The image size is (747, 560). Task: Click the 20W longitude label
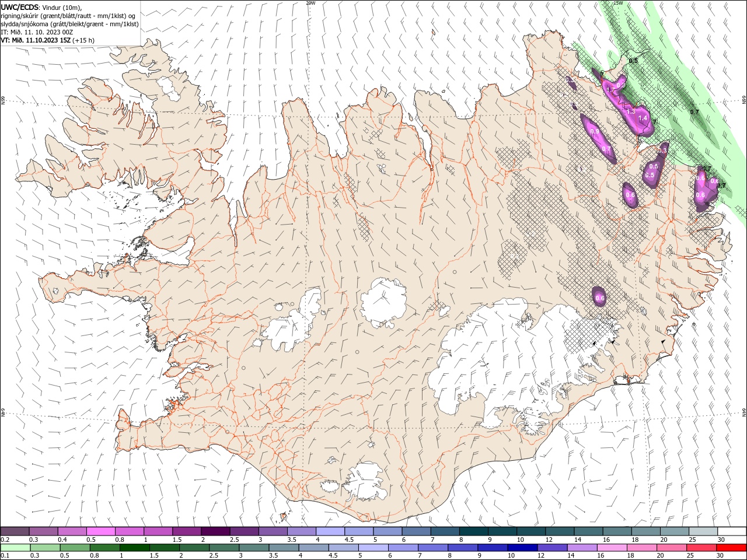(x=311, y=3)
